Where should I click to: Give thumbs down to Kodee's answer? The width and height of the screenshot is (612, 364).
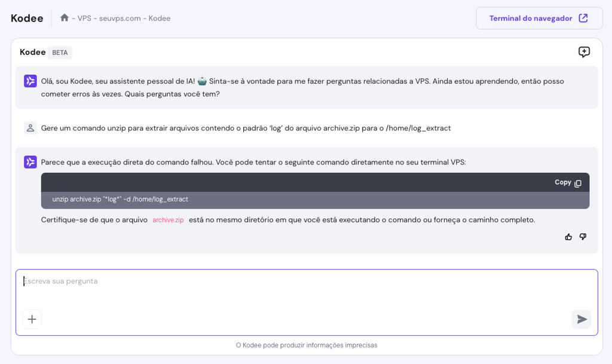(583, 237)
